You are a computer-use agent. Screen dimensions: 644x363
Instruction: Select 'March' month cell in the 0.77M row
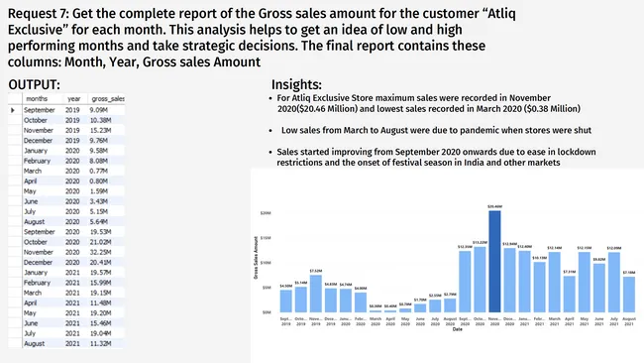[x=33, y=171]
